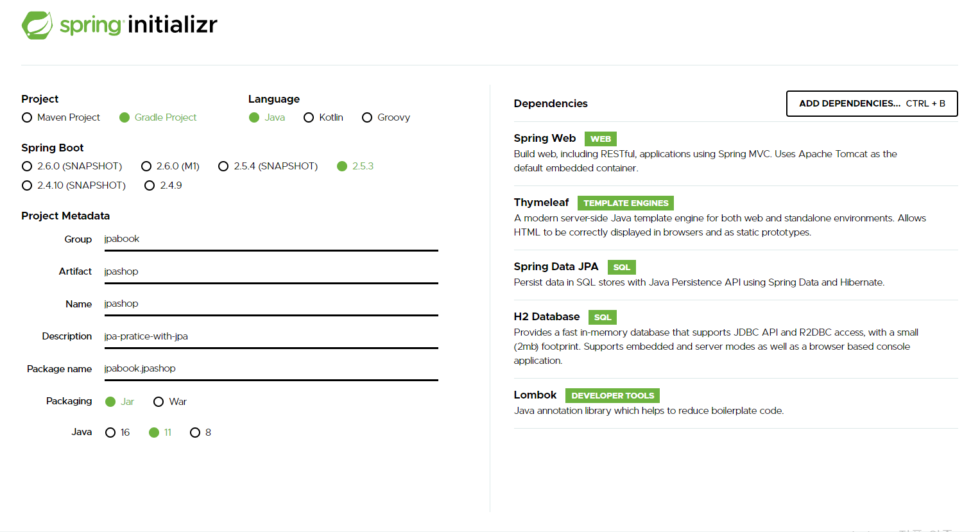Viewport: 980px width, 532px height.
Task: Click the Spring Boot section heading
Action: tap(53, 148)
